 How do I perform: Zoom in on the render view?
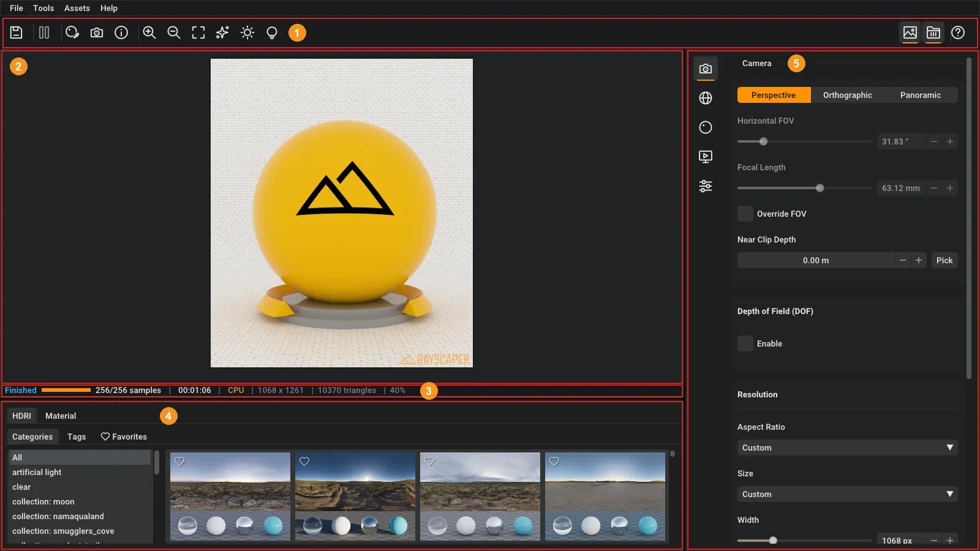pyautogui.click(x=149, y=32)
